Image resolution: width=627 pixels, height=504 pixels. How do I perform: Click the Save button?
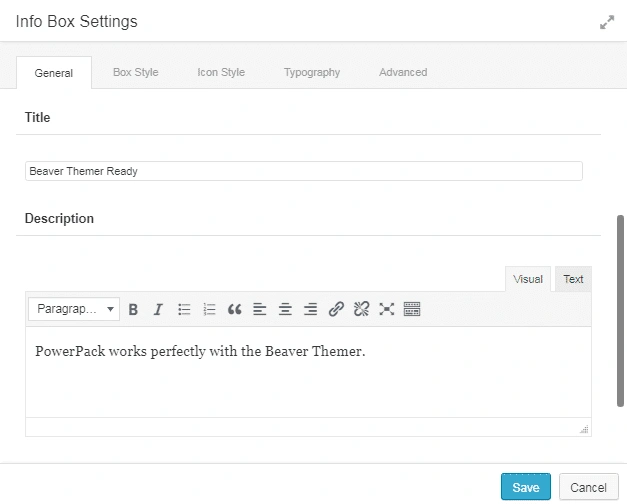pyautogui.click(x=525, y=488)
